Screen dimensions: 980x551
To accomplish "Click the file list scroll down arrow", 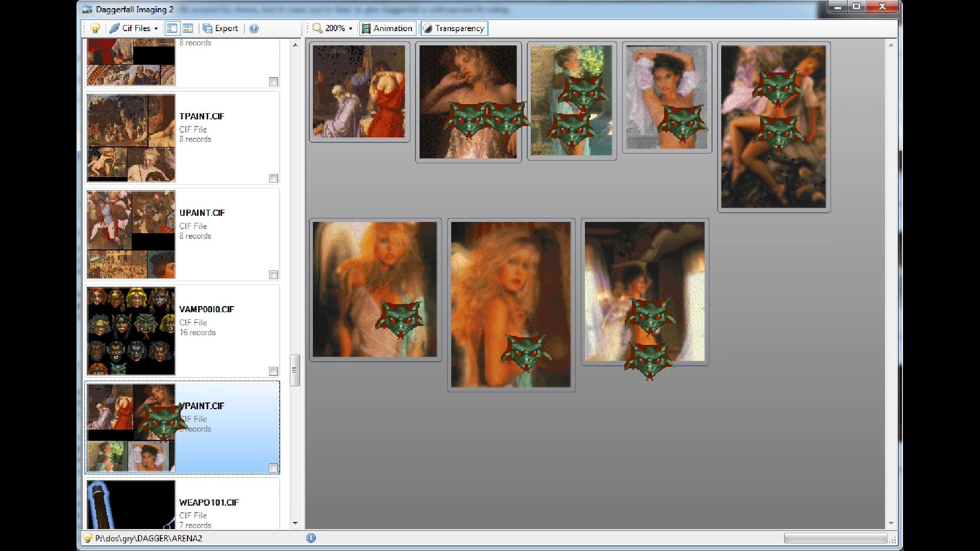I will pos(295,523).
